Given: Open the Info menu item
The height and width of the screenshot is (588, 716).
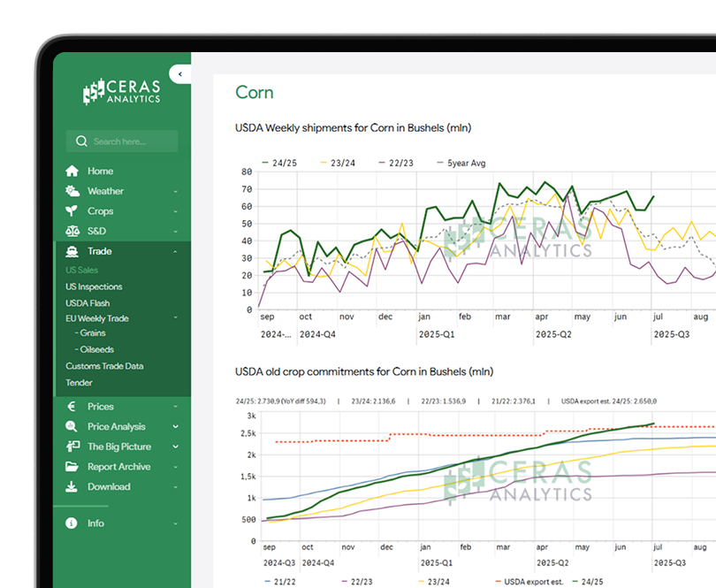Looking at the screenshot, I should [x=95, y=523].
